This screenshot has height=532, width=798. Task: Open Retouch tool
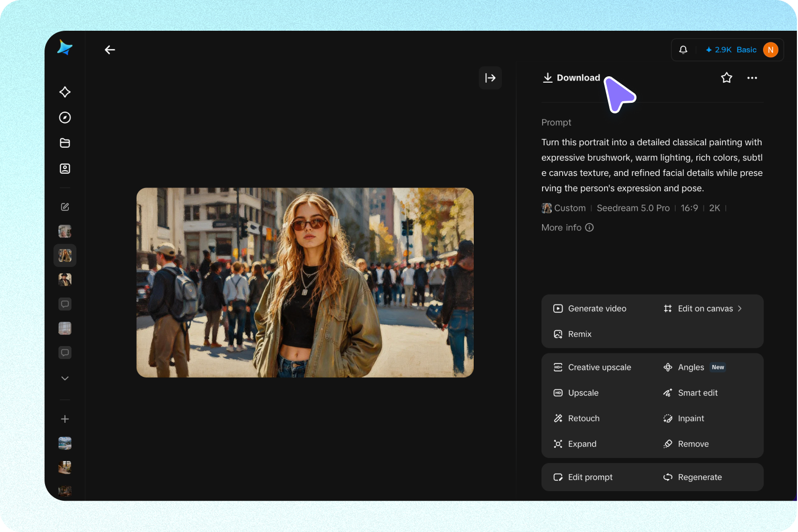(x=577, y=419)
